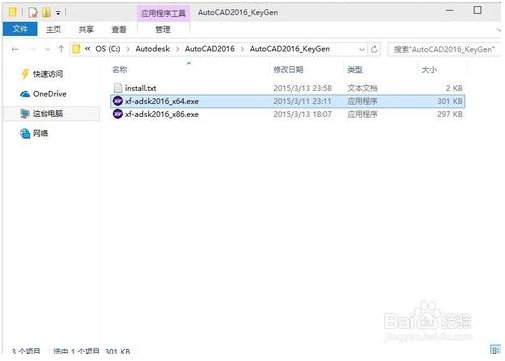
Task: Open 网络 in navigation pane
Action: coord(34,133)
